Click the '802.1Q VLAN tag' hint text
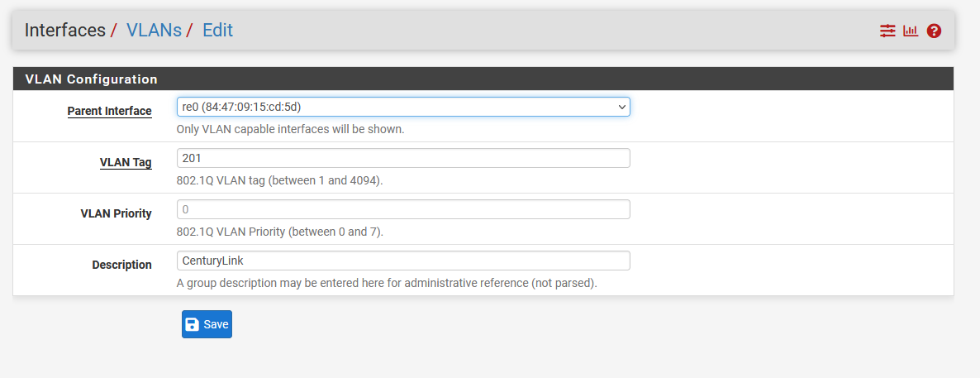 click(x=280, y=181)
